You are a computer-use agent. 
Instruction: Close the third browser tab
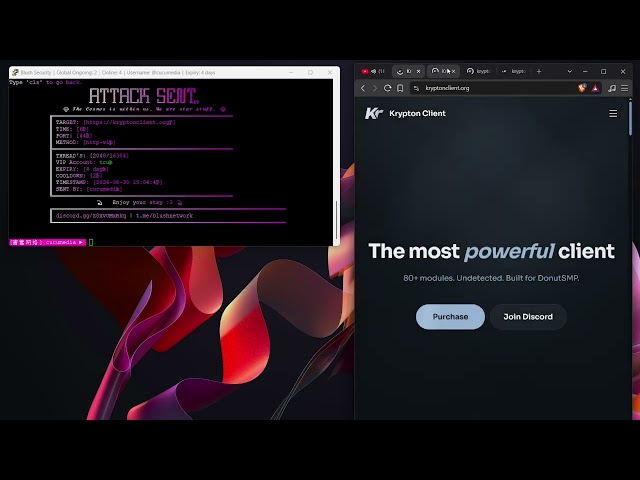[453, 71]
